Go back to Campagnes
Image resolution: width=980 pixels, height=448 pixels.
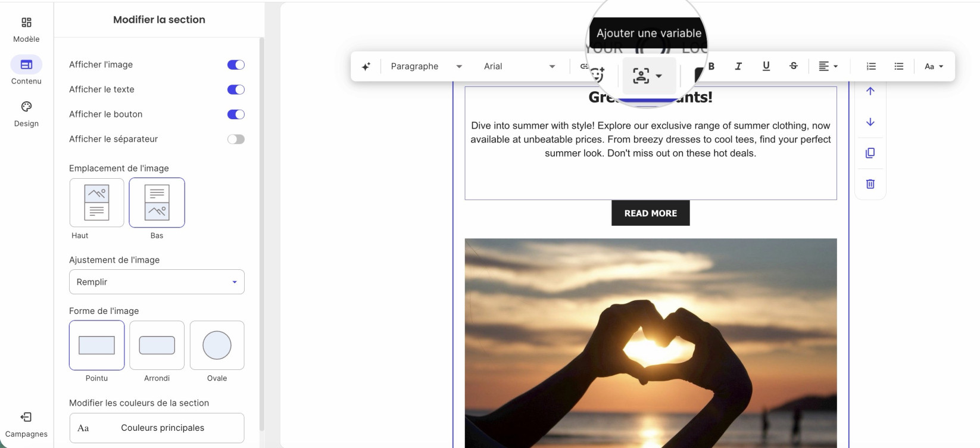coord(26,424)
